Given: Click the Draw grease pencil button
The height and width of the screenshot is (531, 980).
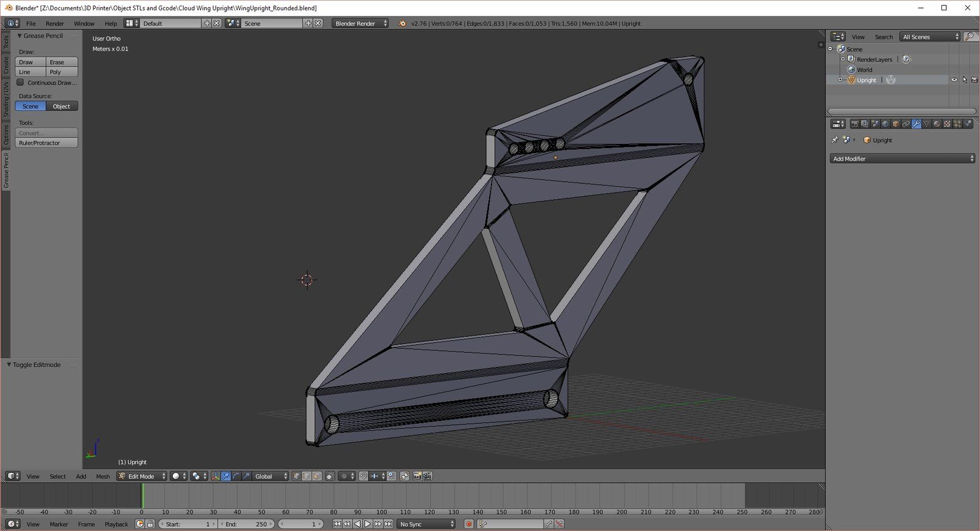Looking at the screenshot, I should pos(31,62).
